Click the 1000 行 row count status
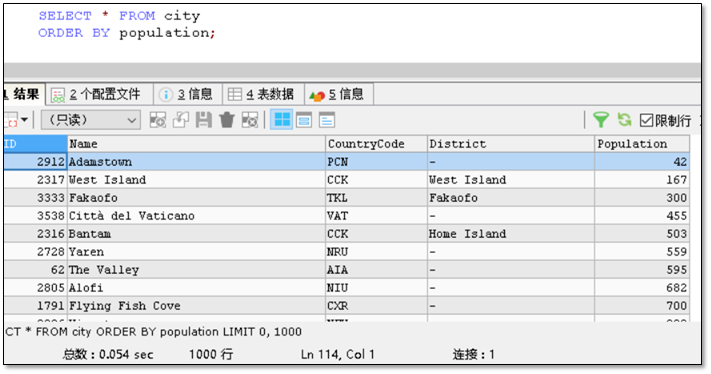 point(211,354)
